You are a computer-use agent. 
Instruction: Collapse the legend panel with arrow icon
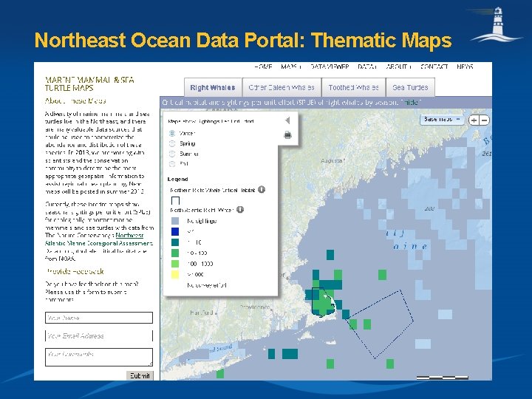coord(287,120)
